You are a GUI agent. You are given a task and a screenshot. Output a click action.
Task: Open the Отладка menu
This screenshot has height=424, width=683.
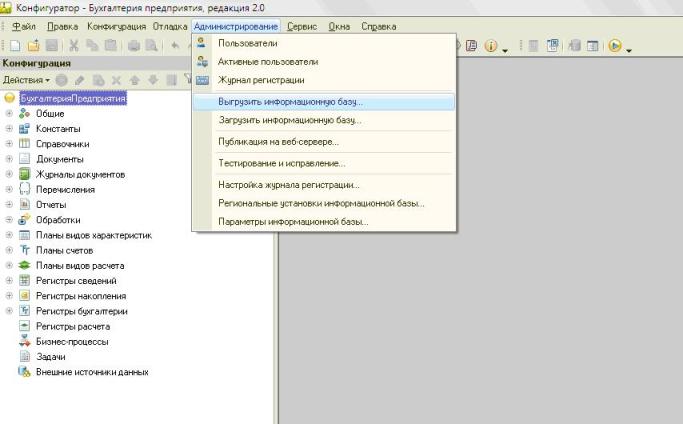click(170, 27)
